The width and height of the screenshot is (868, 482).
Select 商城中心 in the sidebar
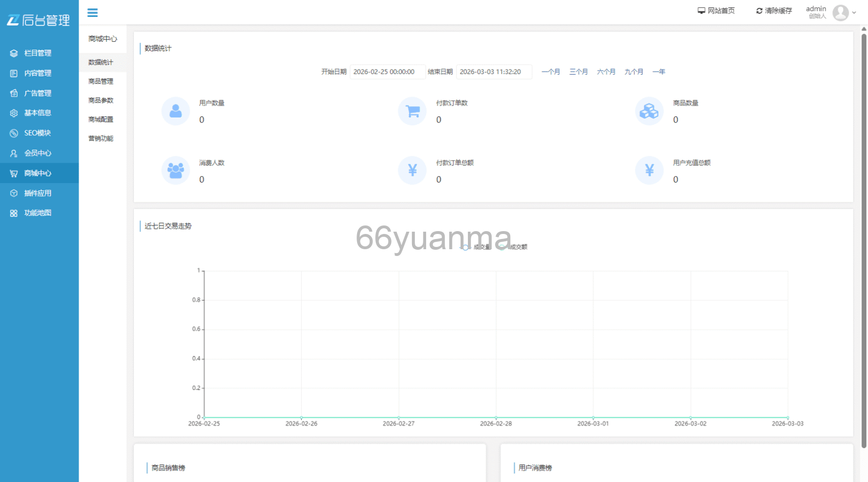coord(39,173)
